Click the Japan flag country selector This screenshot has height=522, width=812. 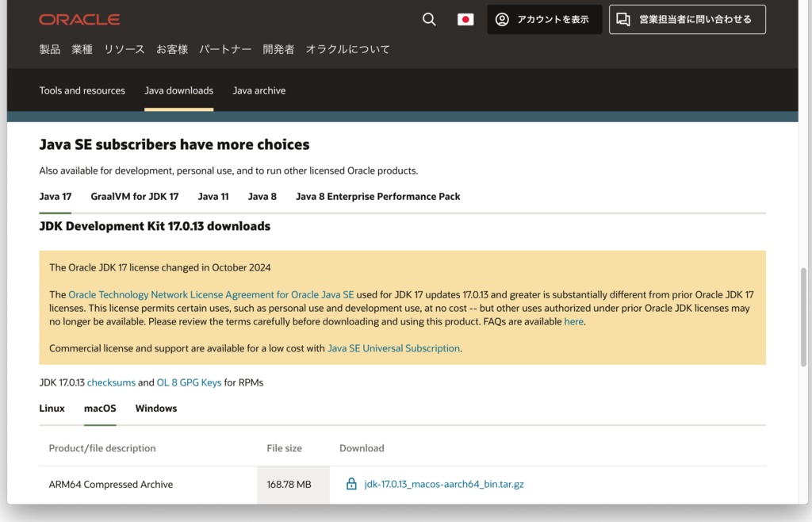click(x=465, y=20)
